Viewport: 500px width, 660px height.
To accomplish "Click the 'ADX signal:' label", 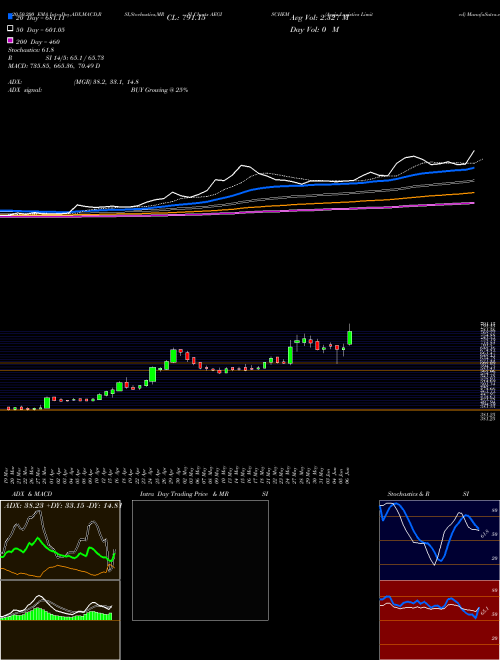I will pos(25,90).
